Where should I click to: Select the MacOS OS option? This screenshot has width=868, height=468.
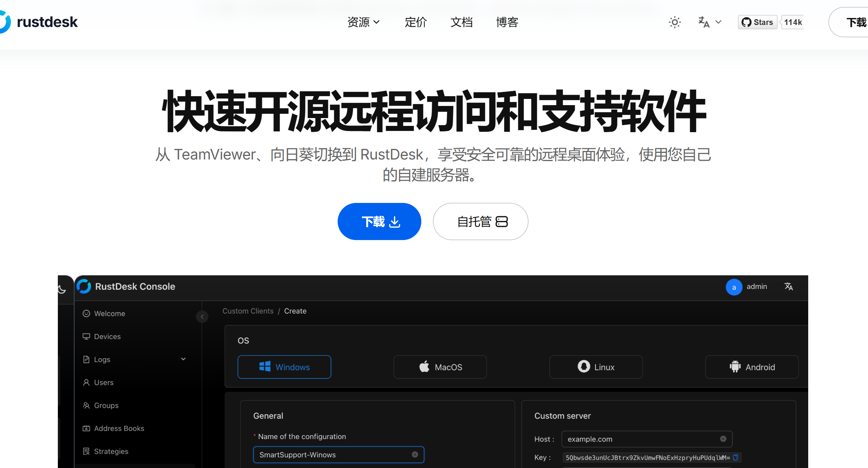tap(440, 367)
